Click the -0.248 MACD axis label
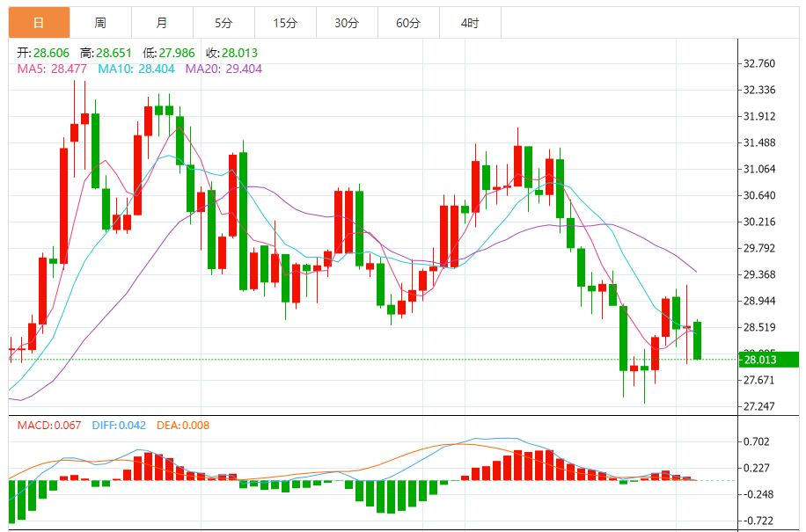The height and width of the screenshot is (532, 806). tap(758, 494)
